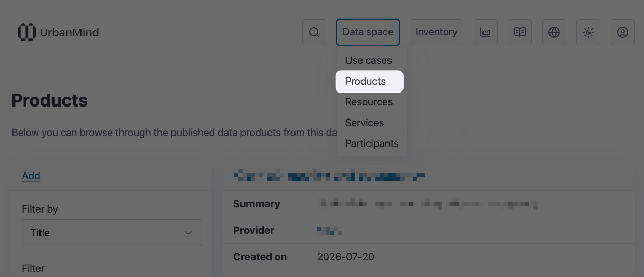Open the statistics chart icon

pos(486,32)
